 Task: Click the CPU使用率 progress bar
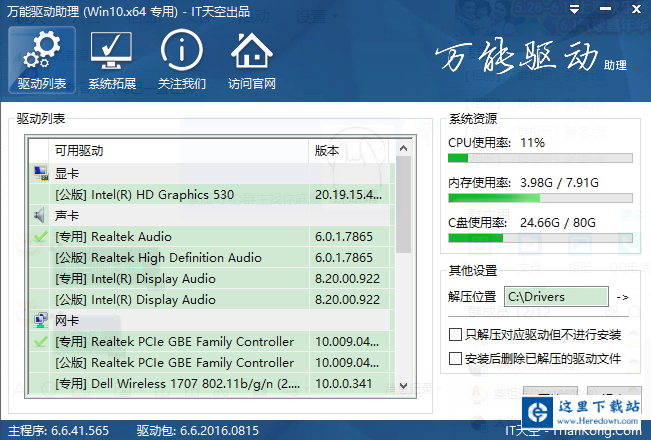coord(540,158)
